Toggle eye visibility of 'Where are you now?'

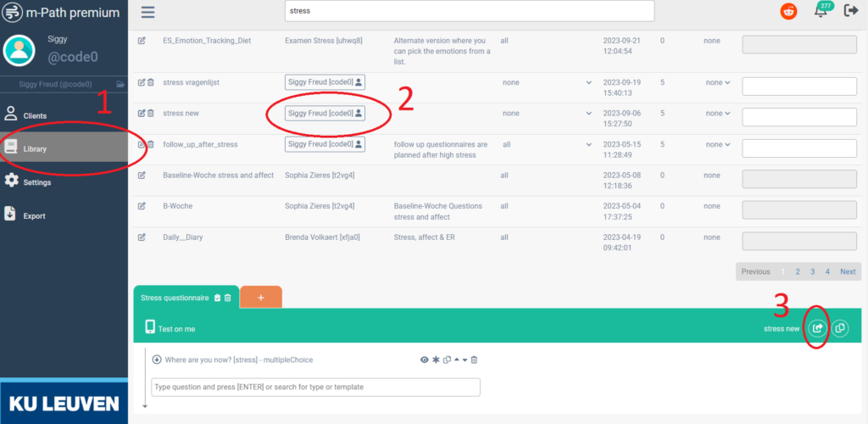[425, 360]
